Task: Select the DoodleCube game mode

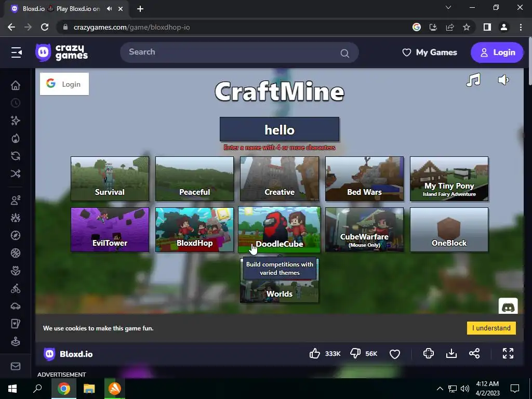Action: tap(279, 230)
